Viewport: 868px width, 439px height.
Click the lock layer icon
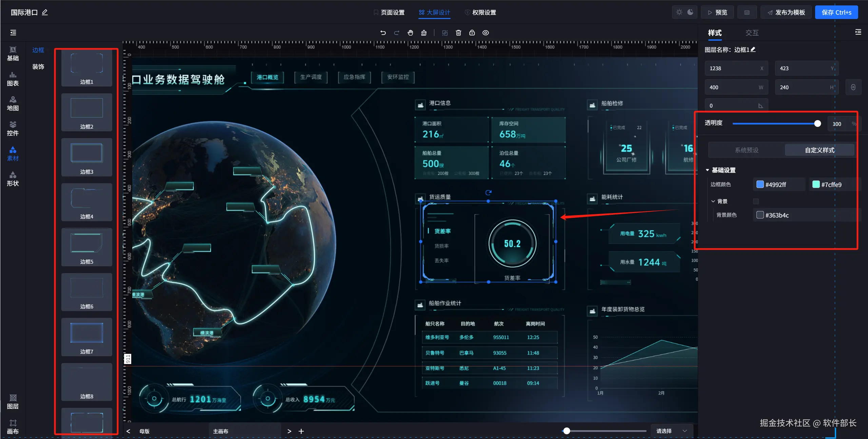(472, 33)
